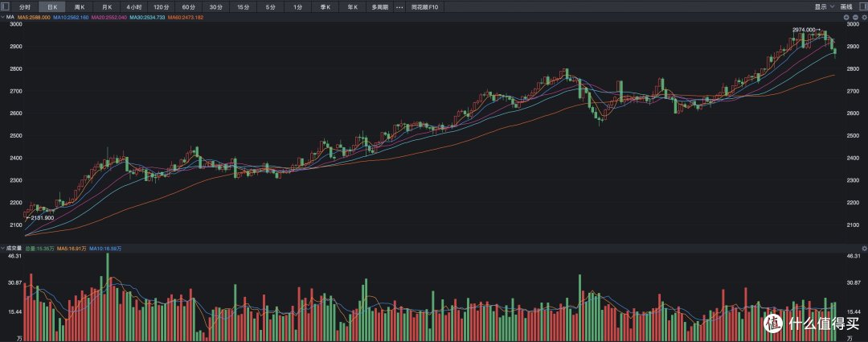The image size is (868, 342).
Task: Select the 日K period tab
Action: coord(52,7)
